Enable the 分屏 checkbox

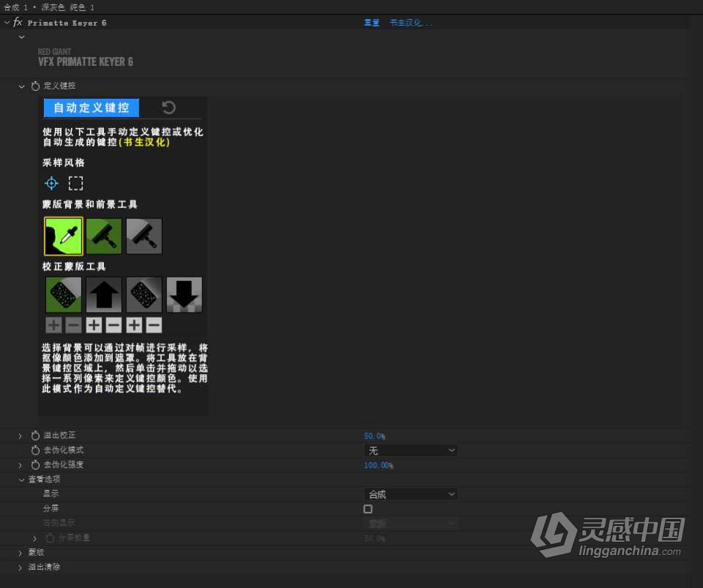[x=368, y=509]
